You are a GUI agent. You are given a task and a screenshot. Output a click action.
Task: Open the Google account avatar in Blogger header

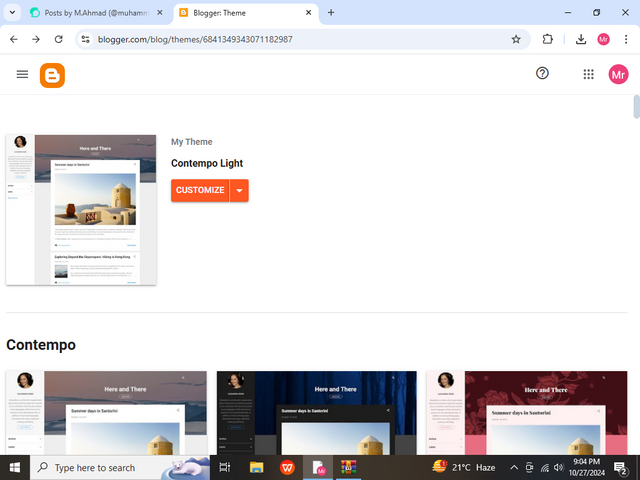point(618,74)
